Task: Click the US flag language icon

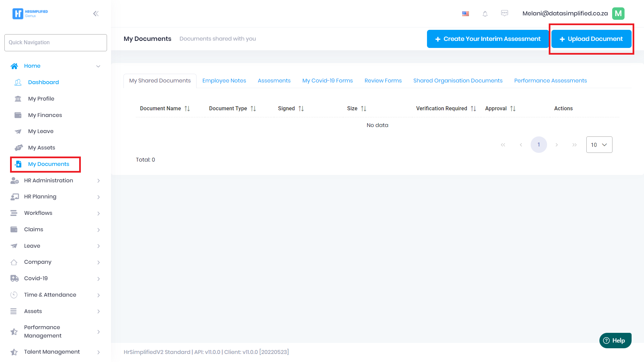Action: [466, 14]
